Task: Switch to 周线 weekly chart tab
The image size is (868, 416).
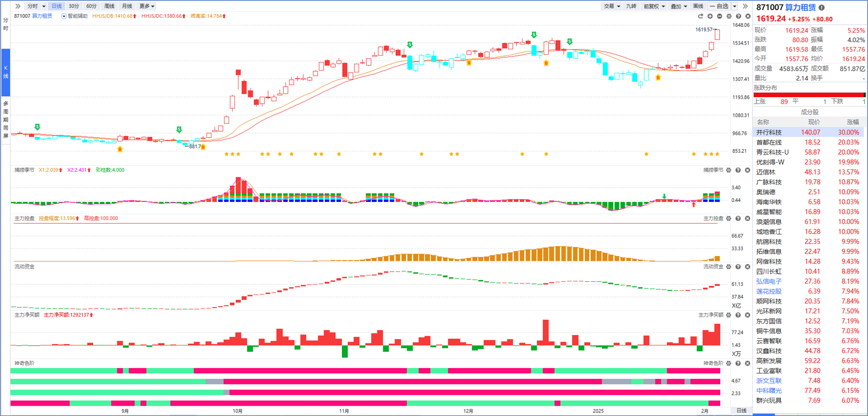Action: [109, 6]
